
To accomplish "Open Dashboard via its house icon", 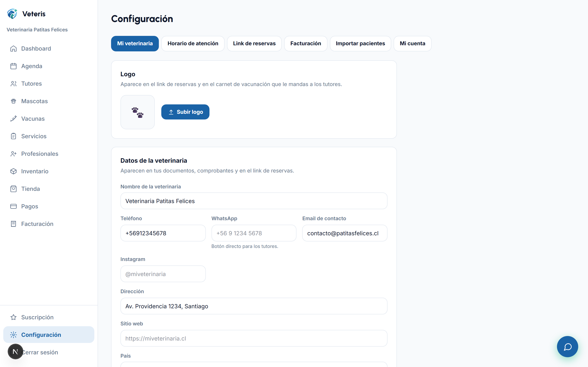I will (x=13, y=49).
